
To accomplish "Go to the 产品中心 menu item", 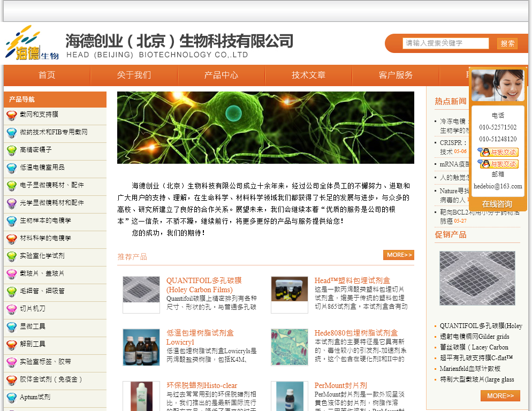I will point(221,75).
